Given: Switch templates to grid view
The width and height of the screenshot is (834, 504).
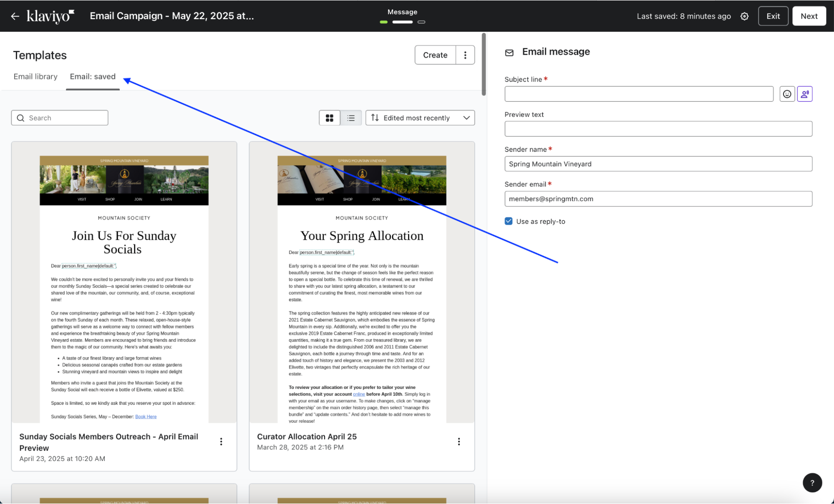Looking at the screenshot, I should pyautogui.click(x=330, y=118).
